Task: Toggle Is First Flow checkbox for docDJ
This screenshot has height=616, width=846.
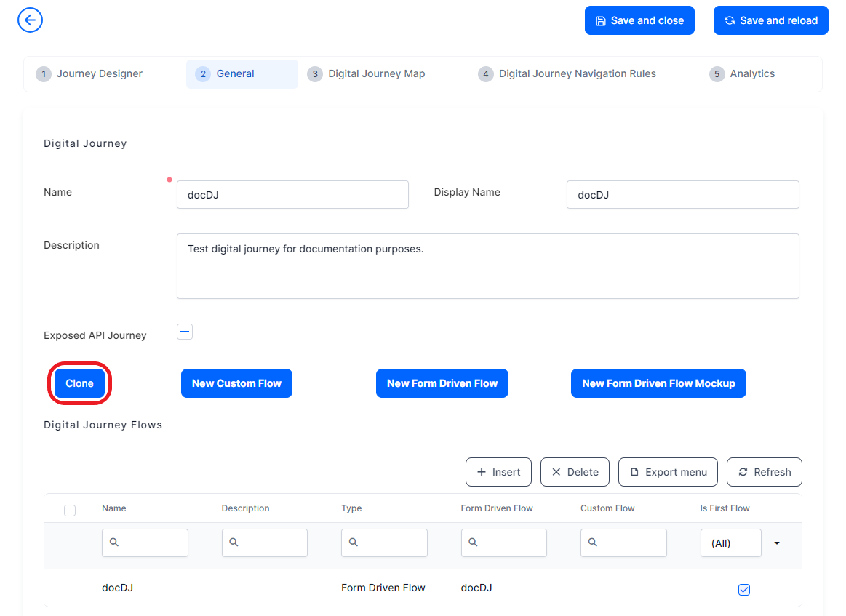Action: click(x=743, y=590)
